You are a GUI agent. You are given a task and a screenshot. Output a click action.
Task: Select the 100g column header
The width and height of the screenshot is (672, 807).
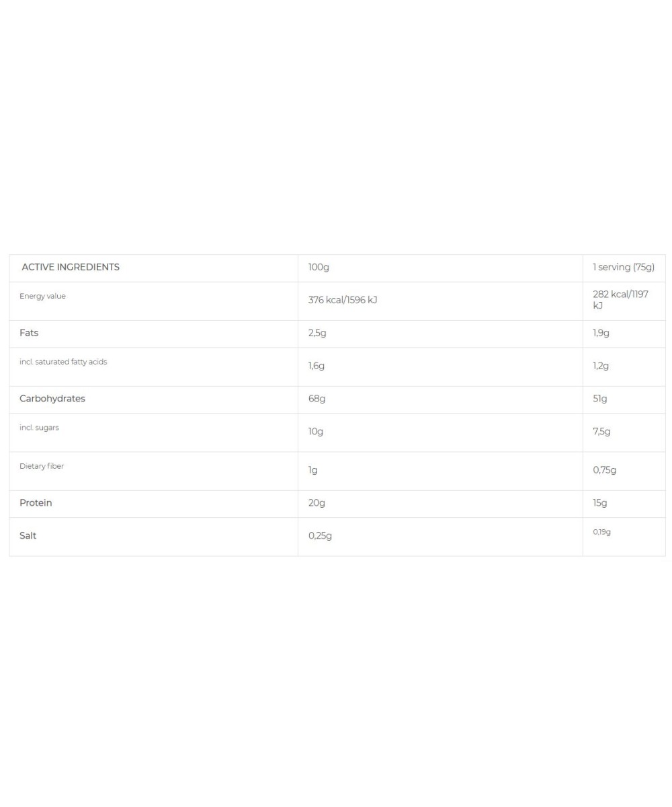tap(319, 267)
